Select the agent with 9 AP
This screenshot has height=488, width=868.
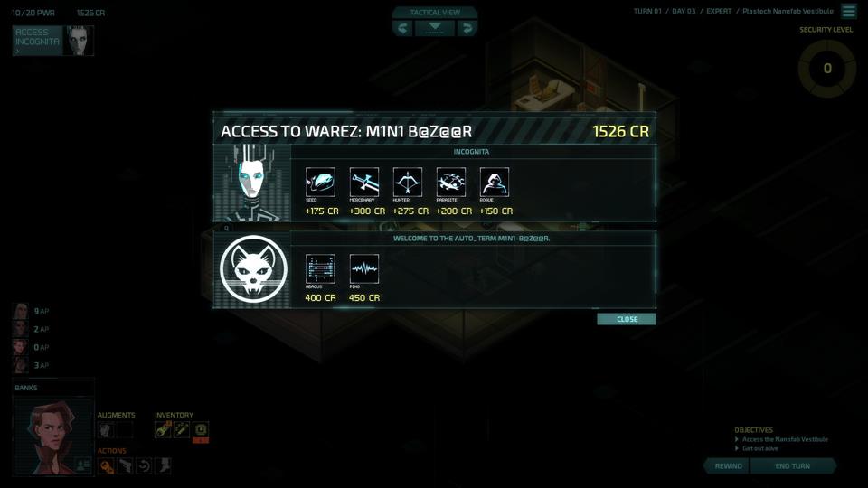pos(32,311)
